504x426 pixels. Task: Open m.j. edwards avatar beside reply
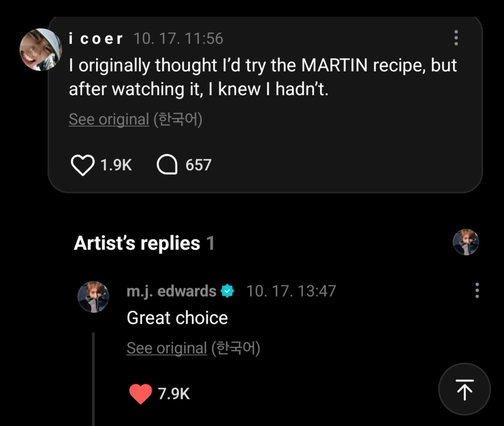click(x=93, y=297)
